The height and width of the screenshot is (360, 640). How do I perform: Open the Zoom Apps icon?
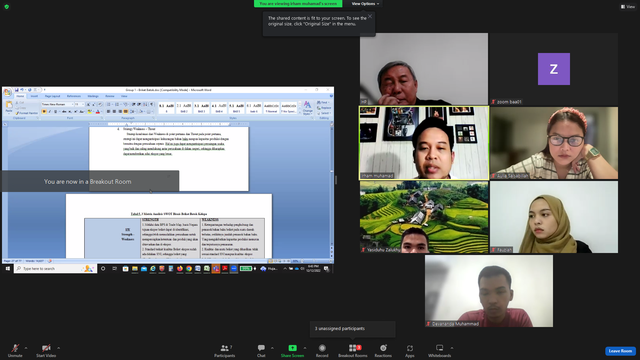pos(410,350)
